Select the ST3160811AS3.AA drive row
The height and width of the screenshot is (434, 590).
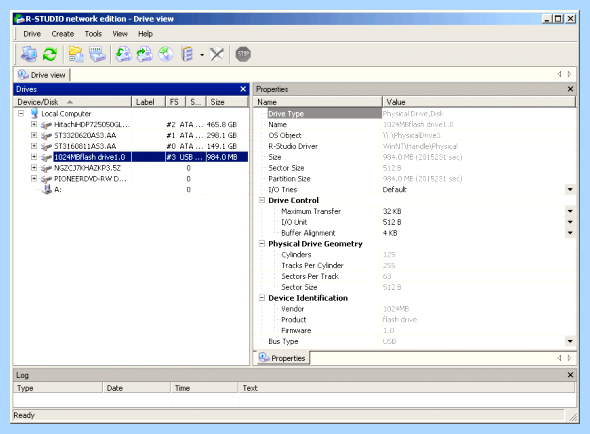point(131,146)
